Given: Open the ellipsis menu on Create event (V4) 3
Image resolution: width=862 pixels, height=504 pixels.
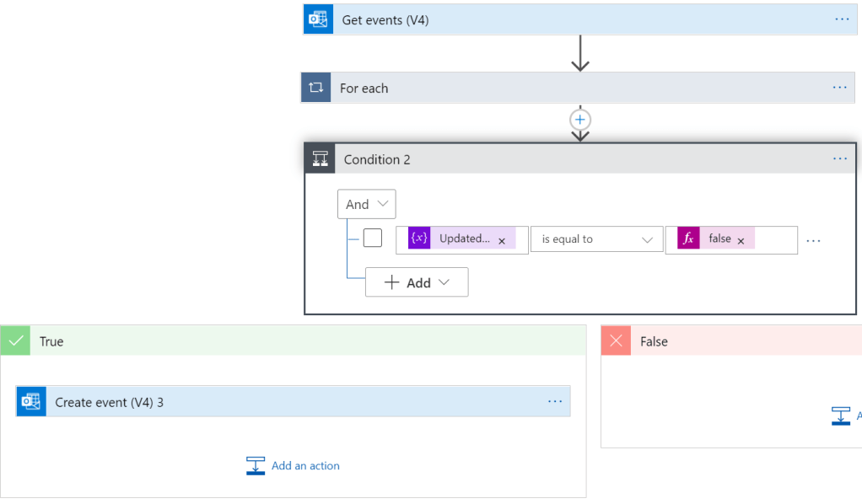Looking at the screenshot, I should [554, 402].
